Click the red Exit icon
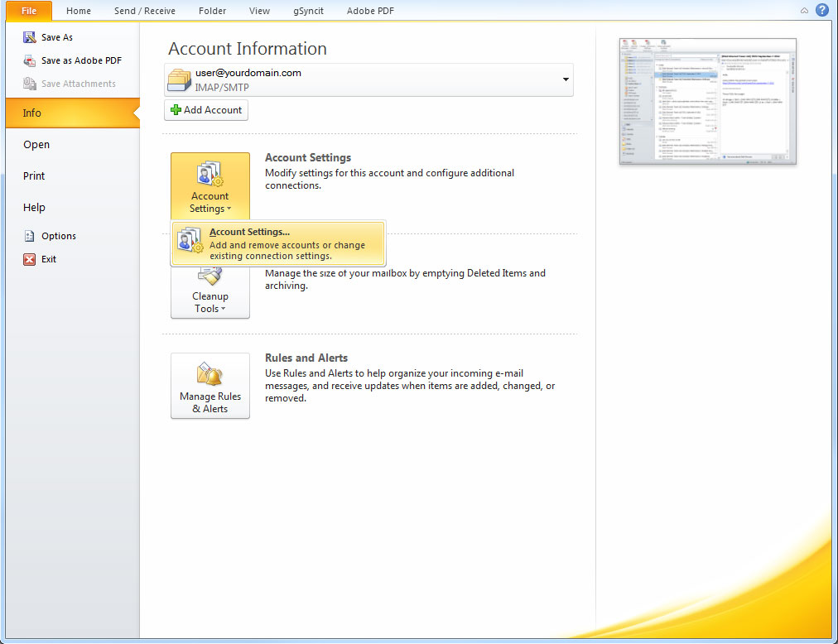This screenshot has width=838, height=644. (29, 259)
